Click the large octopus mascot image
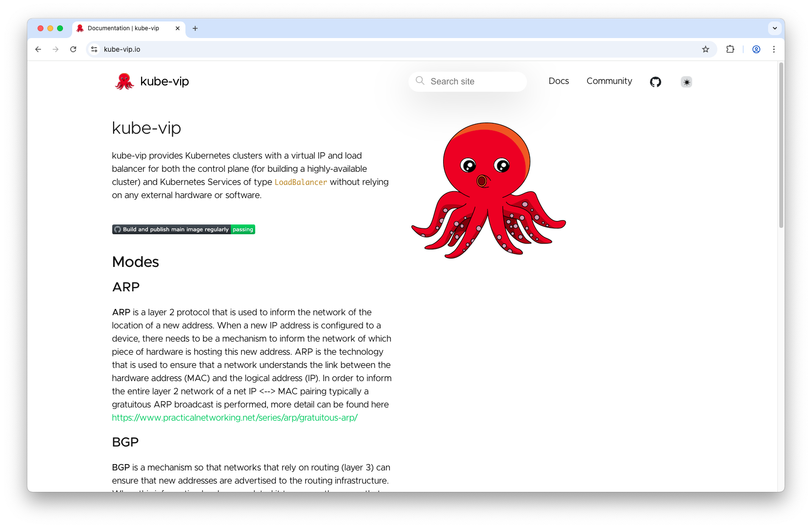The image size is (812, 528). [x=488, y=190]
